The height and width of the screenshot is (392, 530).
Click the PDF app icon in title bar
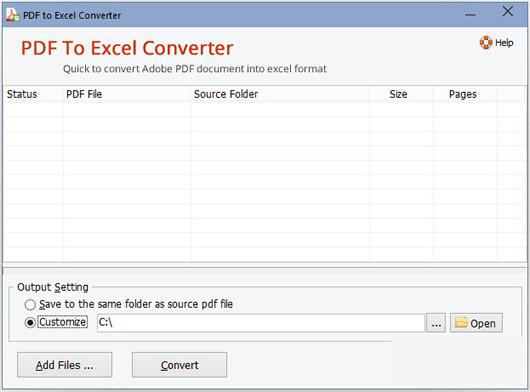[13, 15]
